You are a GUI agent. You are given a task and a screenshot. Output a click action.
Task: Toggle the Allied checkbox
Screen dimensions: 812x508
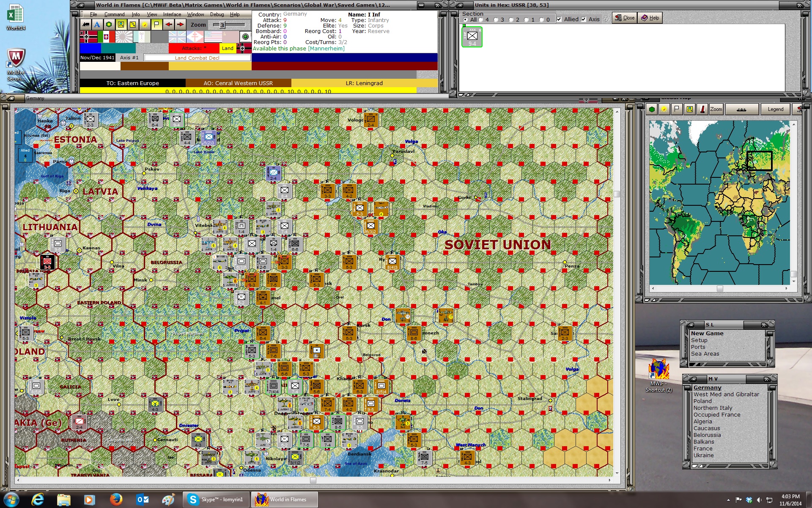559,19
